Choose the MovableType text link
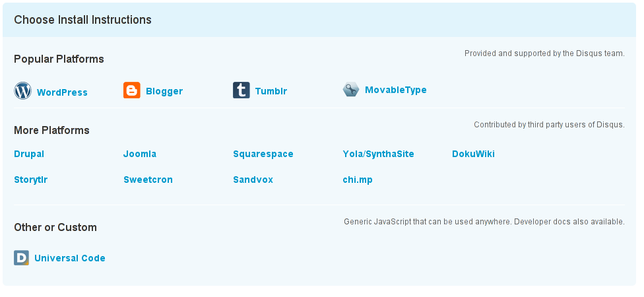Screen dimensions: 644x297 396,90
